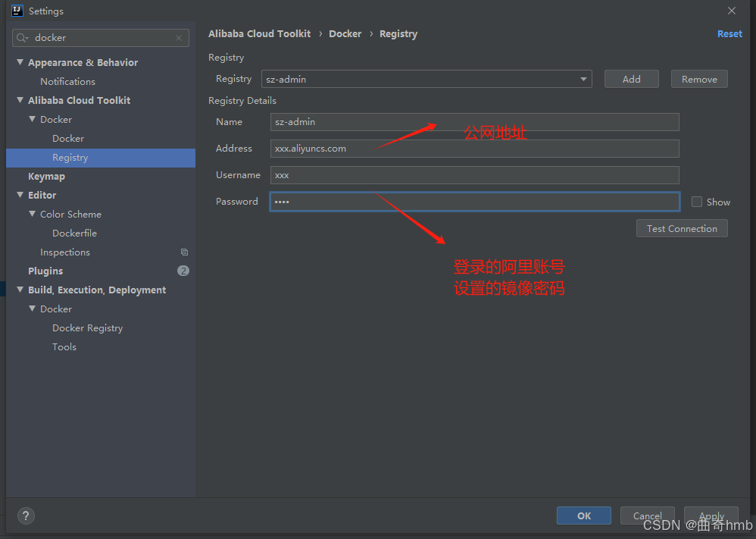Click the Reset link
756x539 pixels.
[729, 34]
